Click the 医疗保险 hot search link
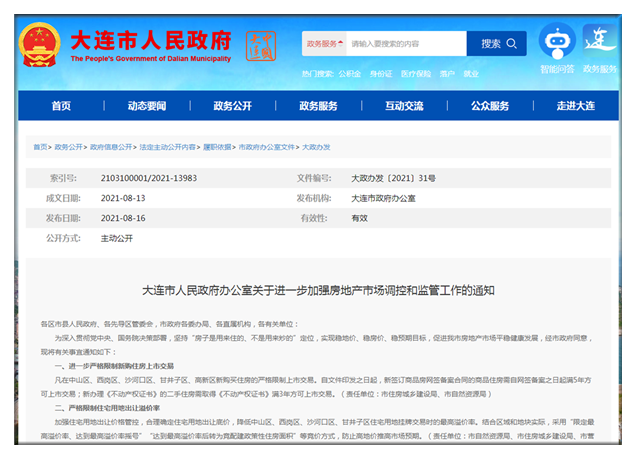 tap(415, 73)
